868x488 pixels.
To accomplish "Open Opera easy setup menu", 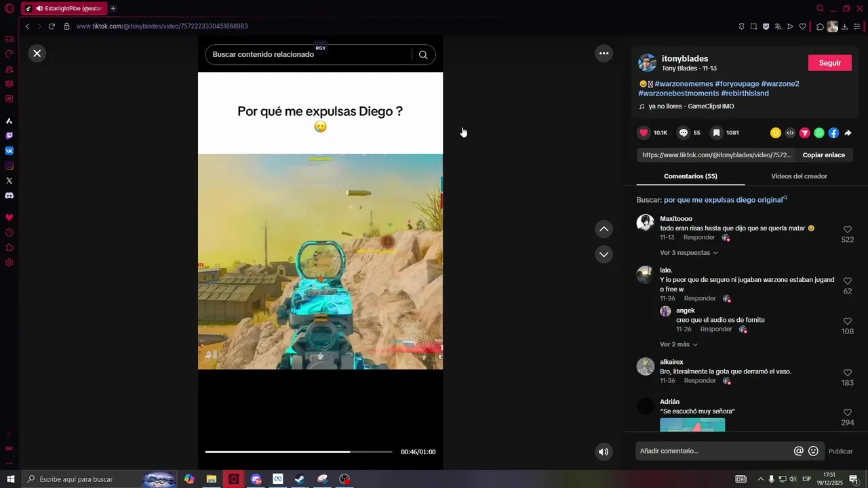I will click(856, 26).
